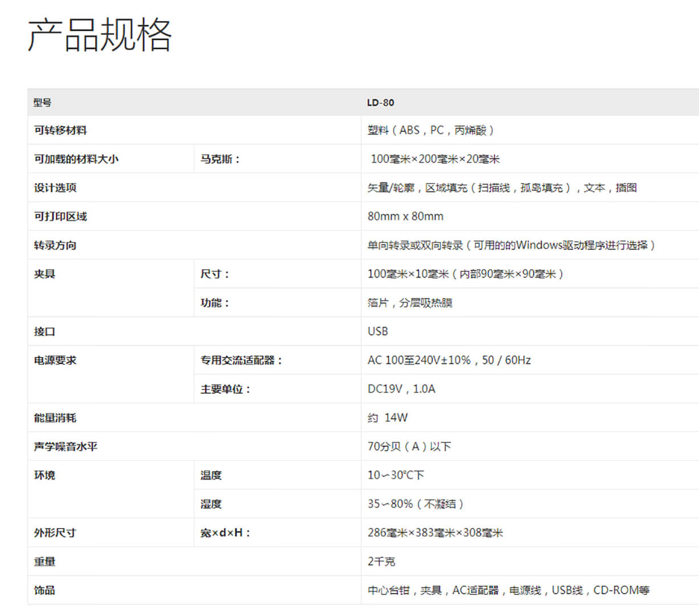Click the 功能： sub-label
699x616 pixels.
click(216, 303)
